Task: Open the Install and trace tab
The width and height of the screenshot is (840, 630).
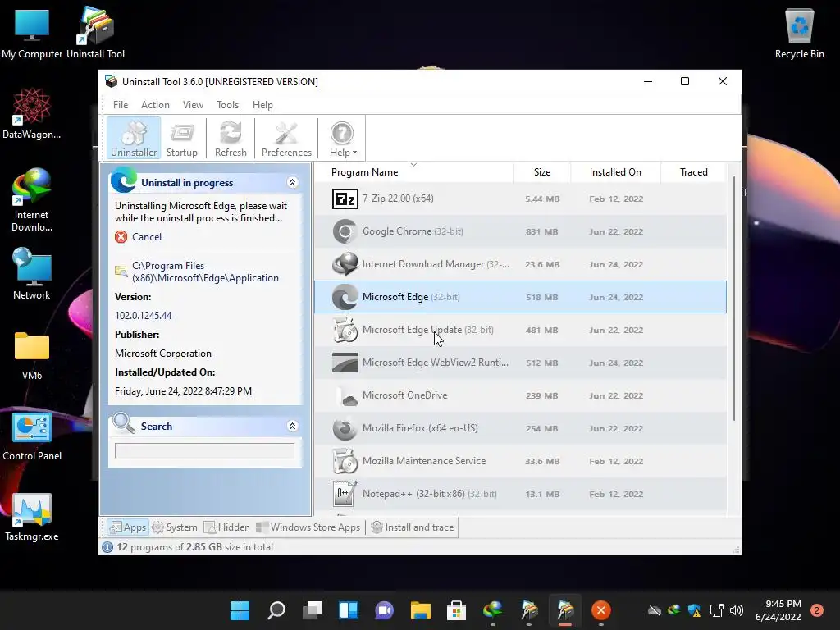Action: click(413, 527)
